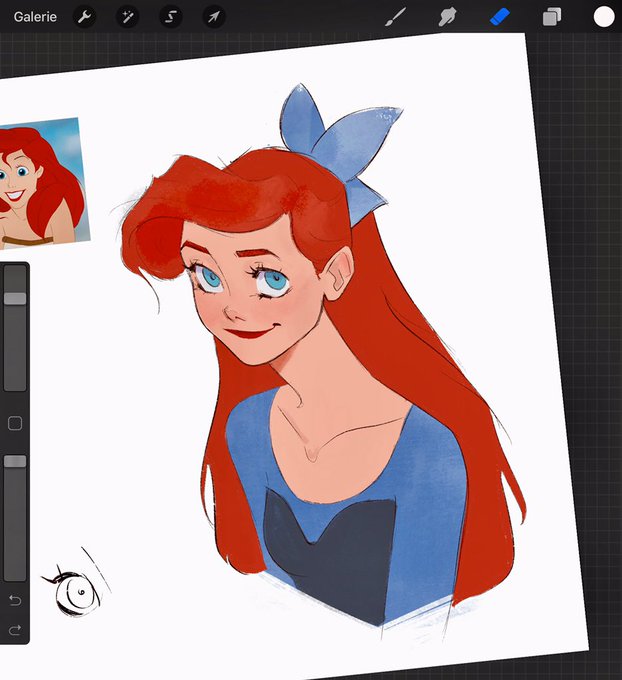
Task: Click the brush opacity slider handle
Action: tap(15, 461)
